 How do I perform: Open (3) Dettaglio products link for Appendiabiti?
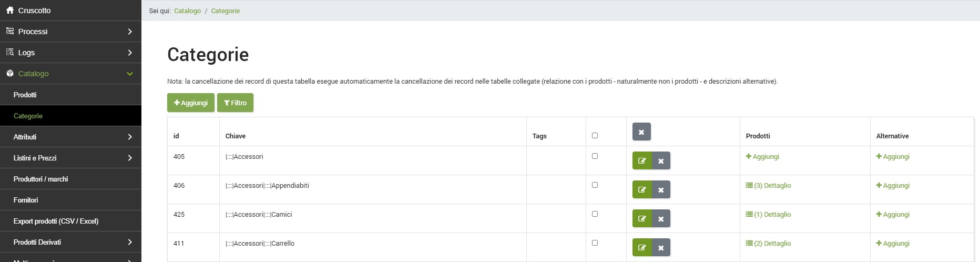pos(768,186)
